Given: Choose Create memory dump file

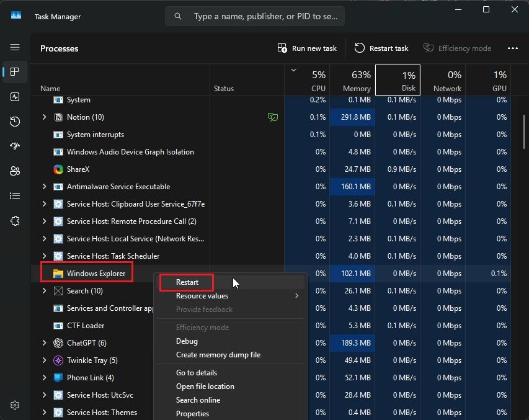Looking at the screenshot, I should (231, 355).
